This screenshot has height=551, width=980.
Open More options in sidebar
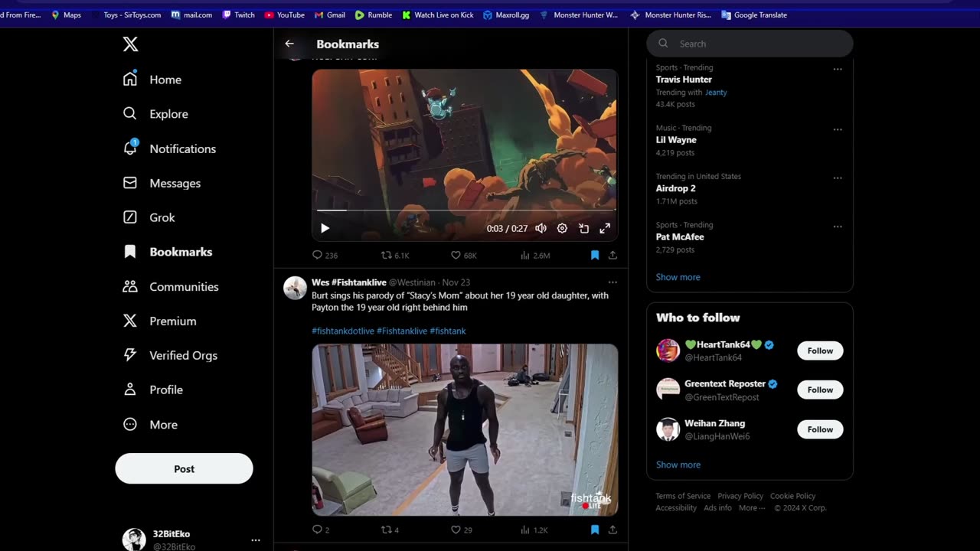150,424
